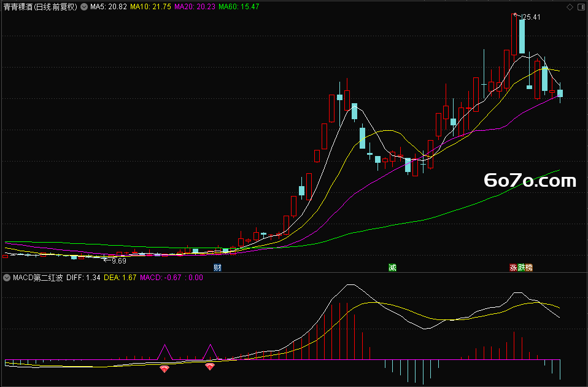This screenshot has height=387, width=588.
Task: Expand the MACD第二红波 indicator dropdown
Action: (x=7, y=278)
